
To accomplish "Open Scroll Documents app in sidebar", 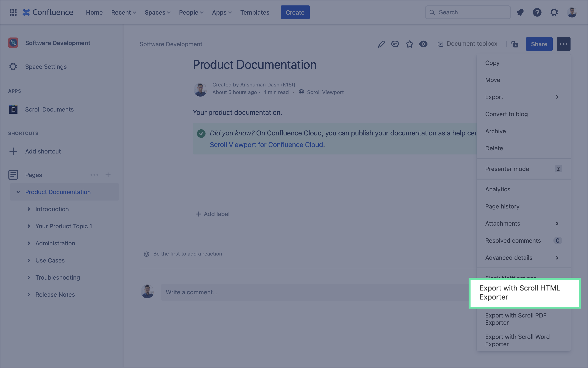I will pyautogui.click(x=49, y=110).
